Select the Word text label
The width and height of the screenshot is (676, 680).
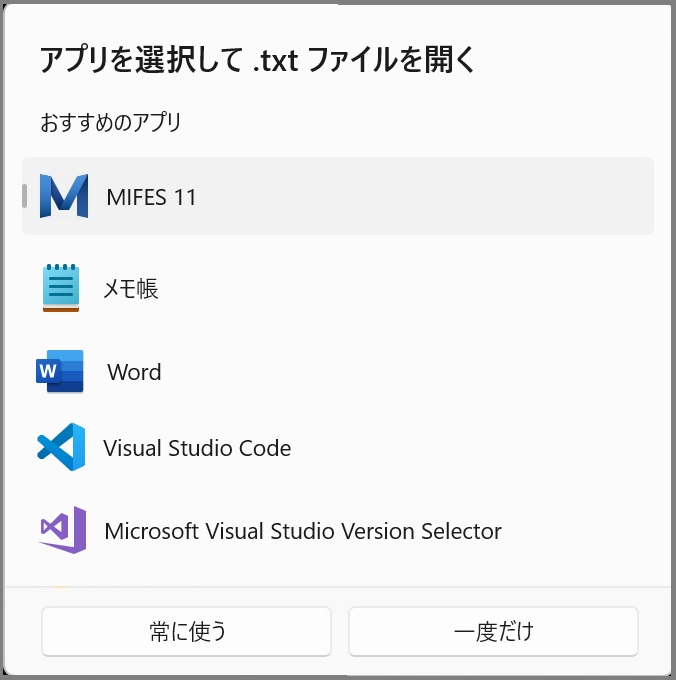tap(134, 372)
